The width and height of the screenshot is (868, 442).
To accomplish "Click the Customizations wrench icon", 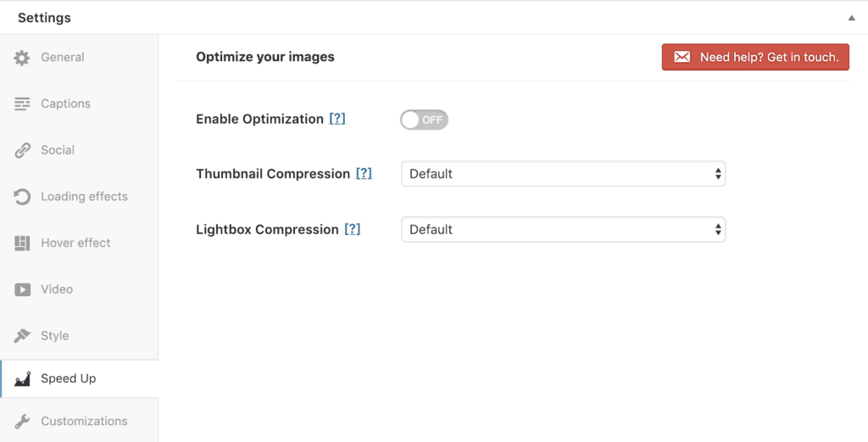I will 22,422.
